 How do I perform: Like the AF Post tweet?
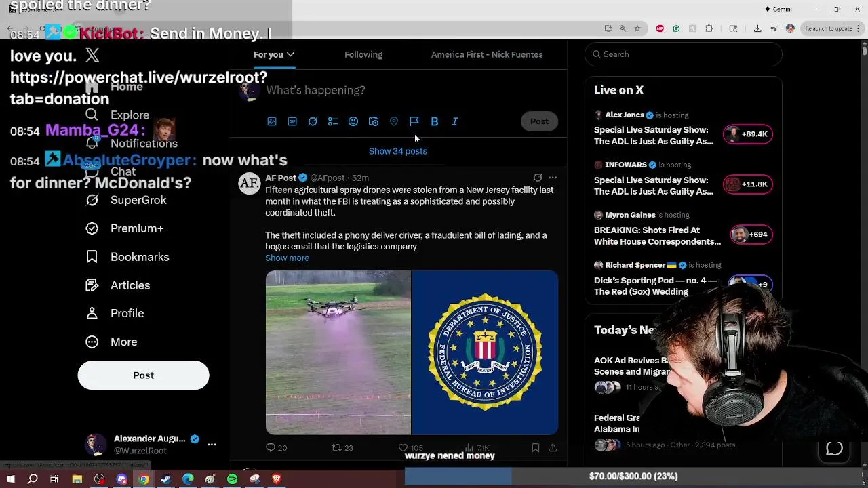(410, 447)
